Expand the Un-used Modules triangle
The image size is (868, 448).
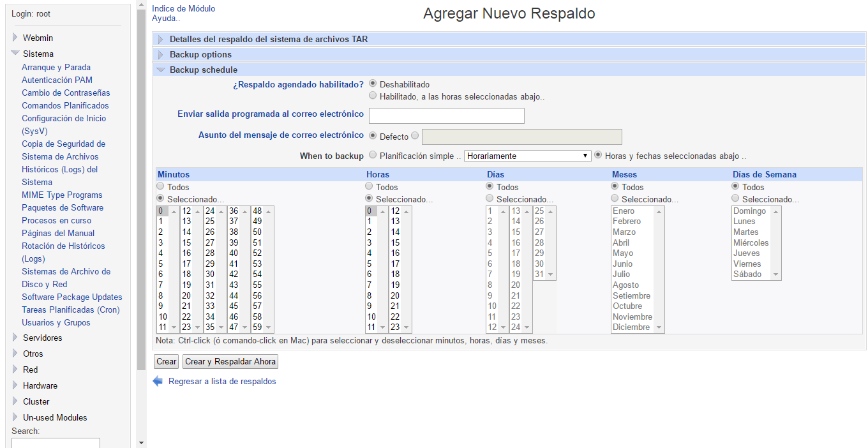coord(15,417)
